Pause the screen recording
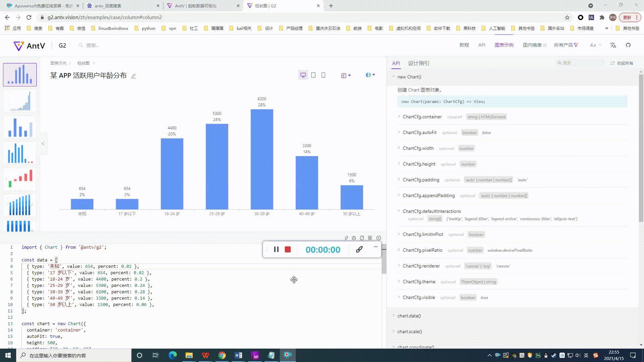 coord(276,249)
